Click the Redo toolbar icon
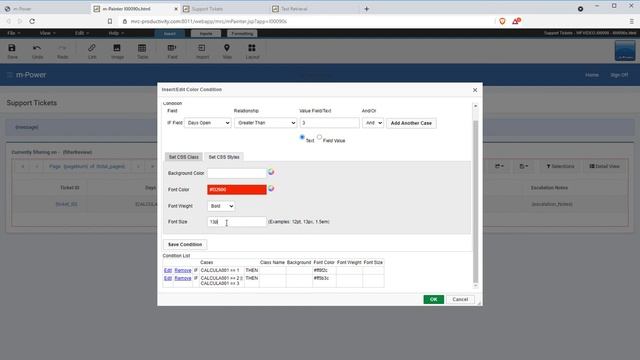The height and width of the screenshot is (360, 640). pyautogui.click(x=62, y=51)
